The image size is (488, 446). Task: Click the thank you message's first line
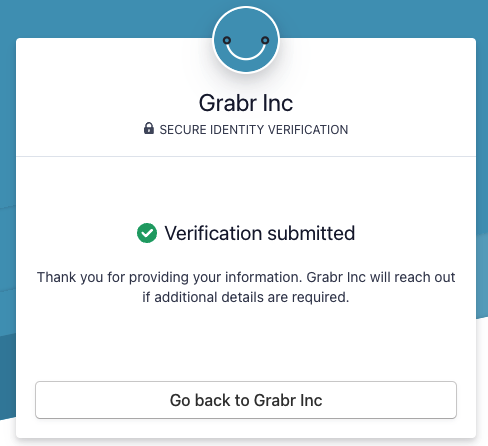(246, 277)
